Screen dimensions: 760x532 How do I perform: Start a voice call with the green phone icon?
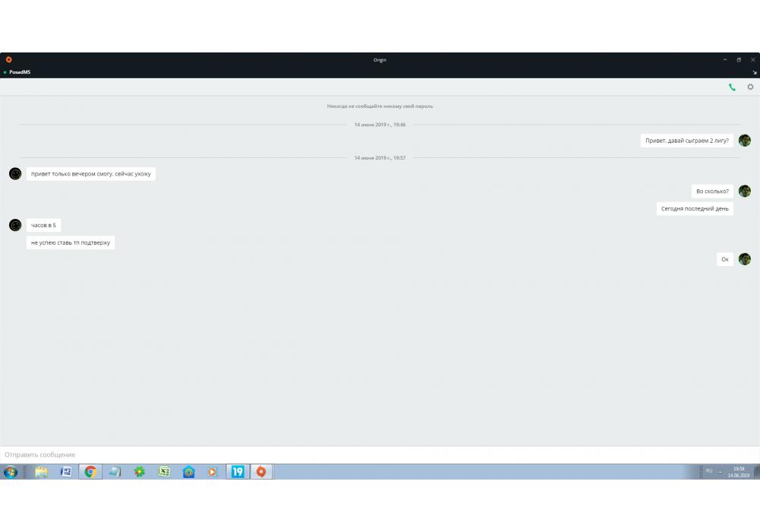[x=732, y=87]
